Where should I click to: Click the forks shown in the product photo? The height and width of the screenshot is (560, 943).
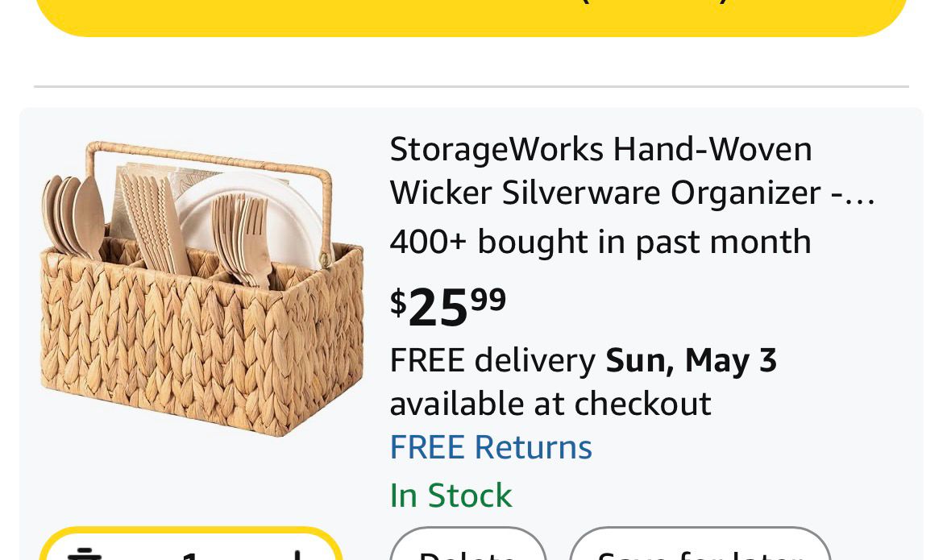coord(242,238)
